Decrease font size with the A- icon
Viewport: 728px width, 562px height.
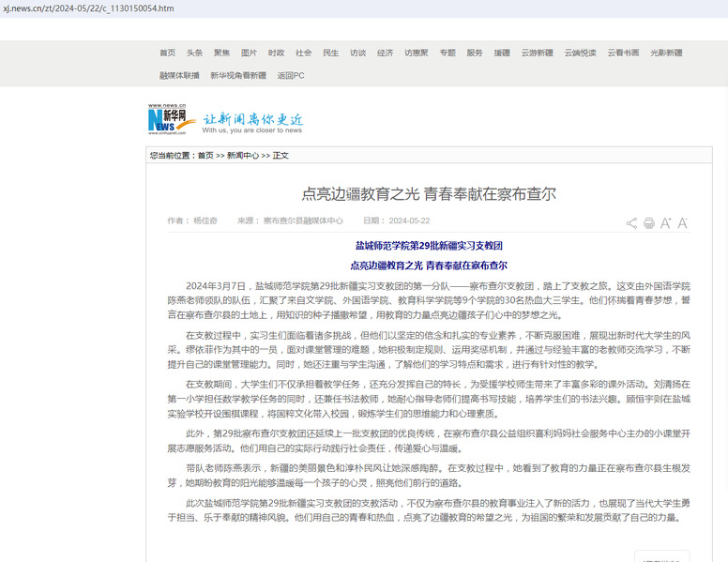682,223
